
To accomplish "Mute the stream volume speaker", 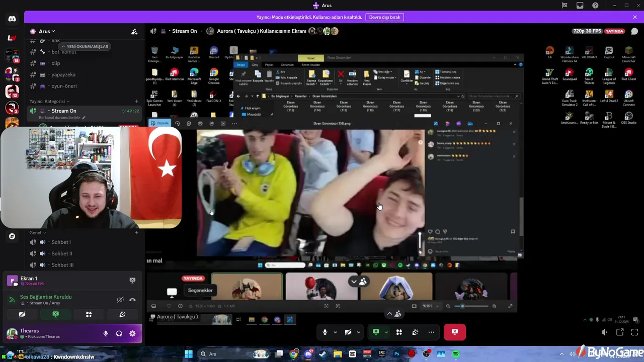I will pyautogui.click(x=604, y=332).
